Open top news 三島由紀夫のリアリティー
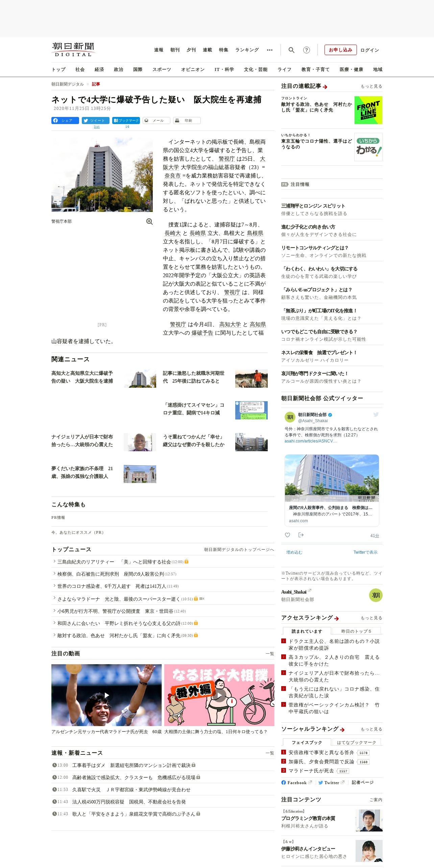 pos(114,562)
